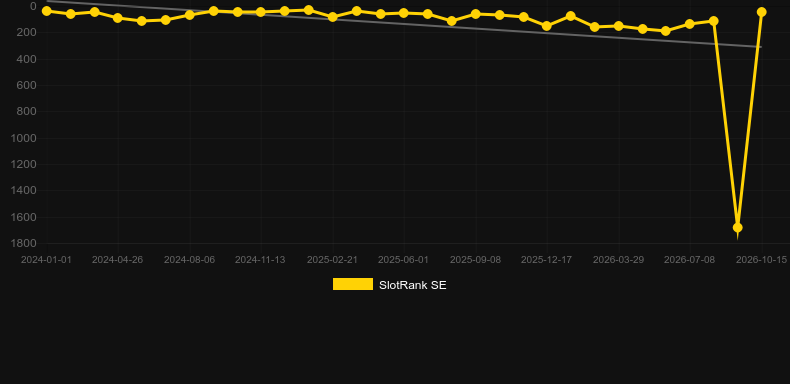Click x-axis label 2026-03-29
Viewport: 790px width, 384px height.
pos(618,260)
